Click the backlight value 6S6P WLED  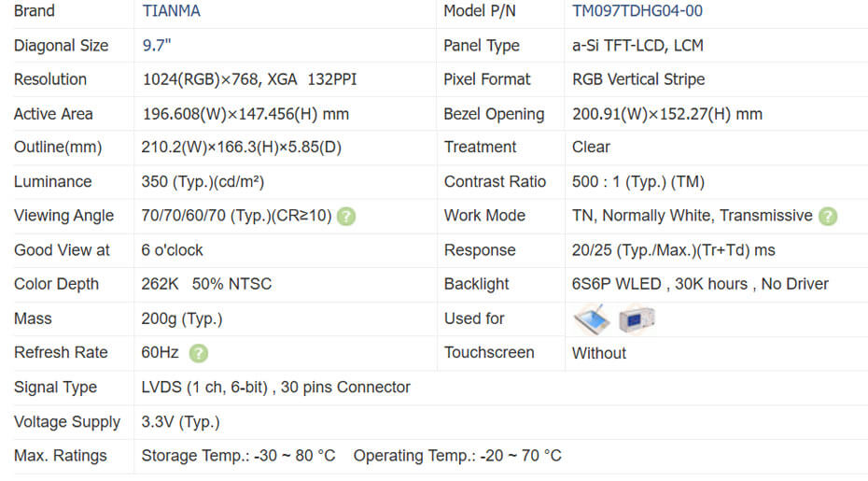617,284
